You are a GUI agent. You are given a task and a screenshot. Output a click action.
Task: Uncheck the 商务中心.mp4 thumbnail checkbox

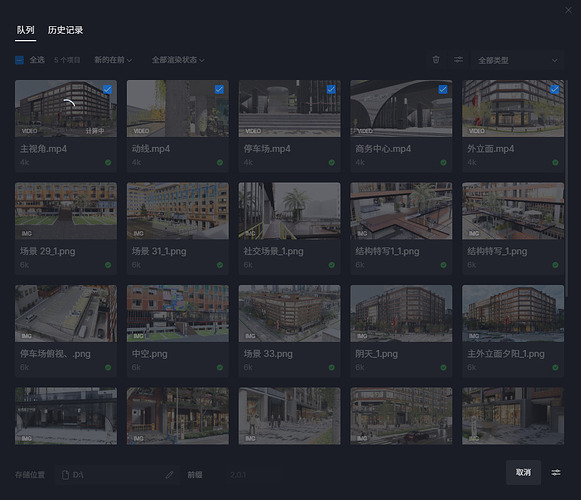point(443,89)
